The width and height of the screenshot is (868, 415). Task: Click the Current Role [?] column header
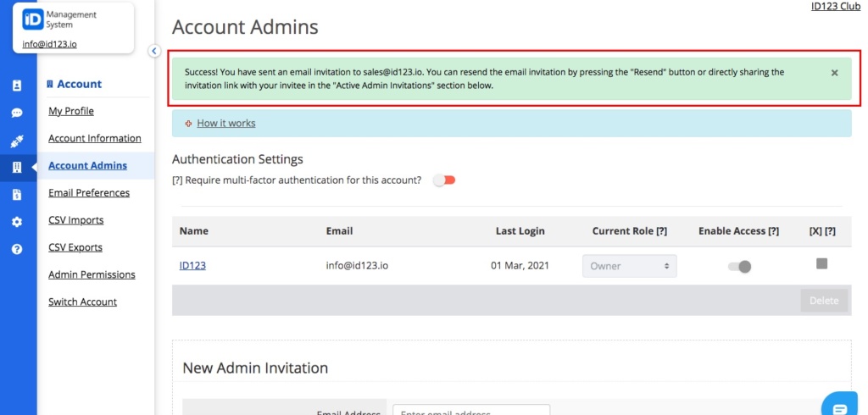[x=630, y=231]
